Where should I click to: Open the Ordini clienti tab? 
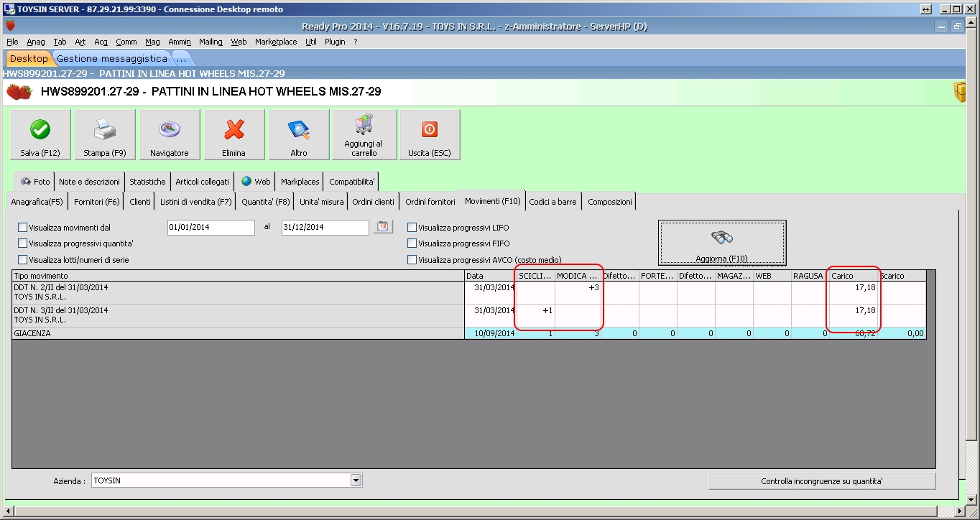tap(373, 202)
